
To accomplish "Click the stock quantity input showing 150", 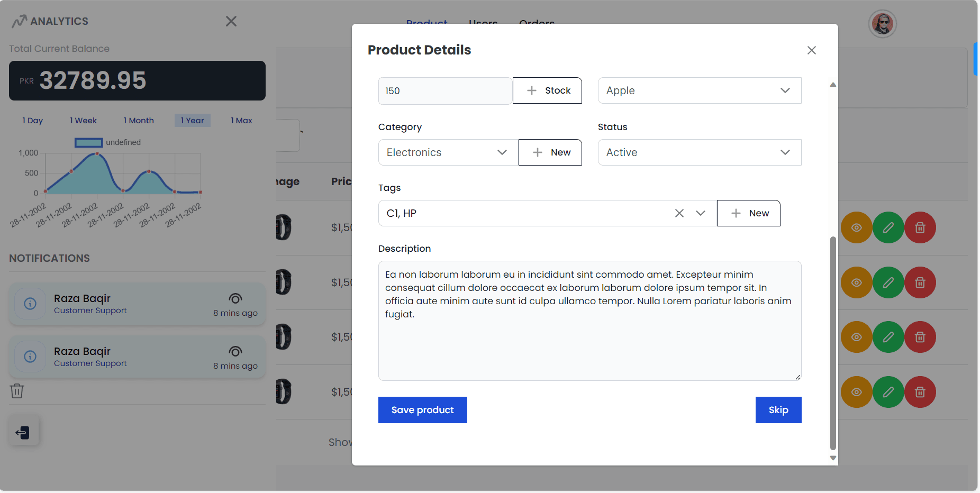I will [x=445, y=90].
